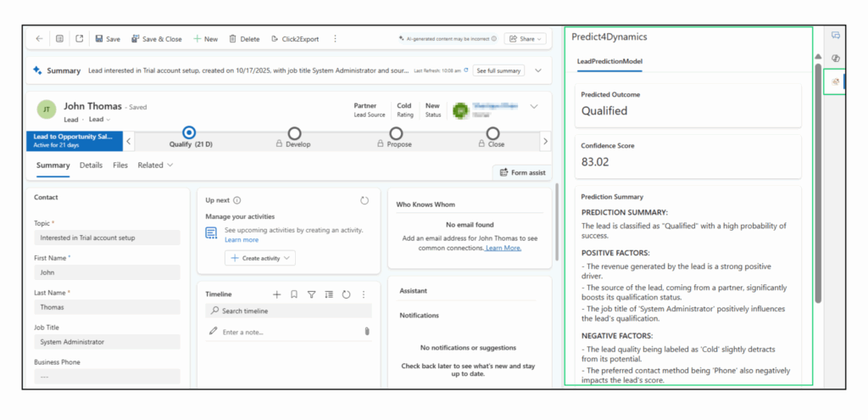868x420 pixels.
Task: Refresh the timeline
Action: [346, 294]
